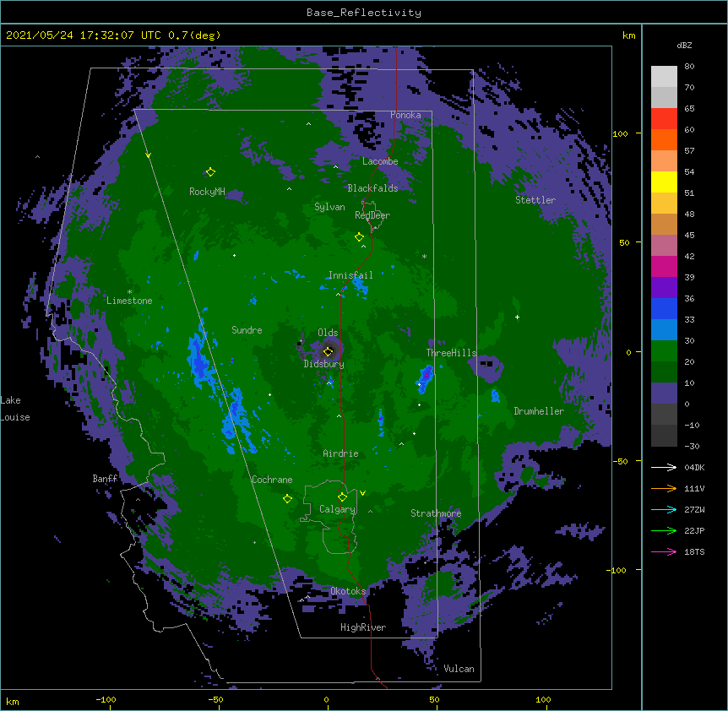This screenshot has height=711, width=728.
Task: Click the Drumheller town label
Action: [539, 411]
